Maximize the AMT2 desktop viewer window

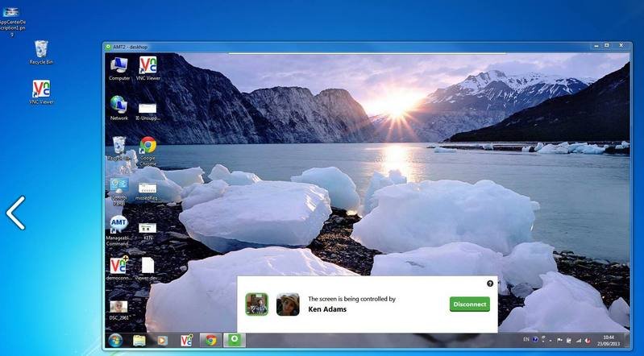(607, 46)
